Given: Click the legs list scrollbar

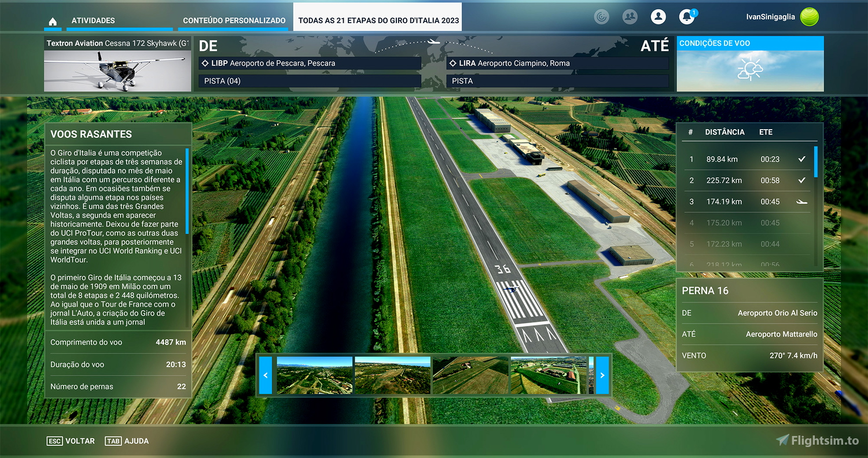Looking at the screenshot, I should tap(816, 162).
